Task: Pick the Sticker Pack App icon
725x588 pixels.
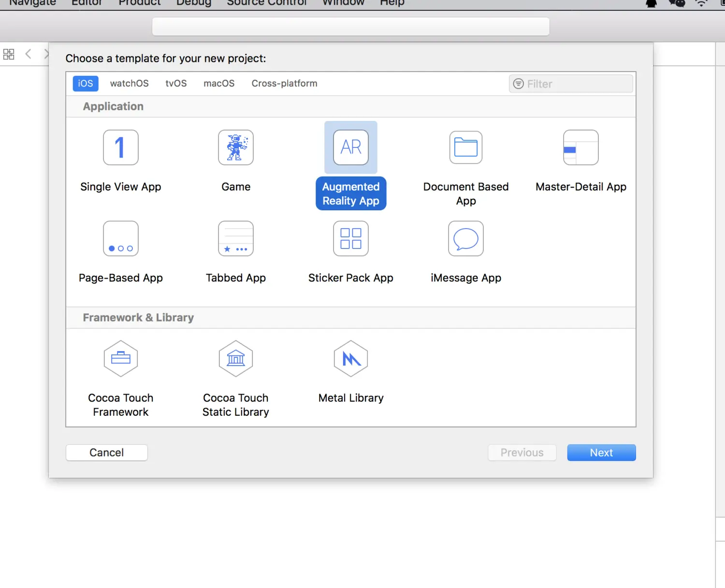Action: (351, 238)
